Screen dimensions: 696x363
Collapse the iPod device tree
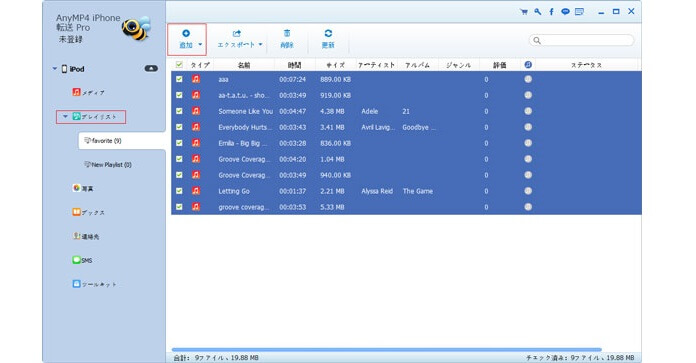(55, 69)
